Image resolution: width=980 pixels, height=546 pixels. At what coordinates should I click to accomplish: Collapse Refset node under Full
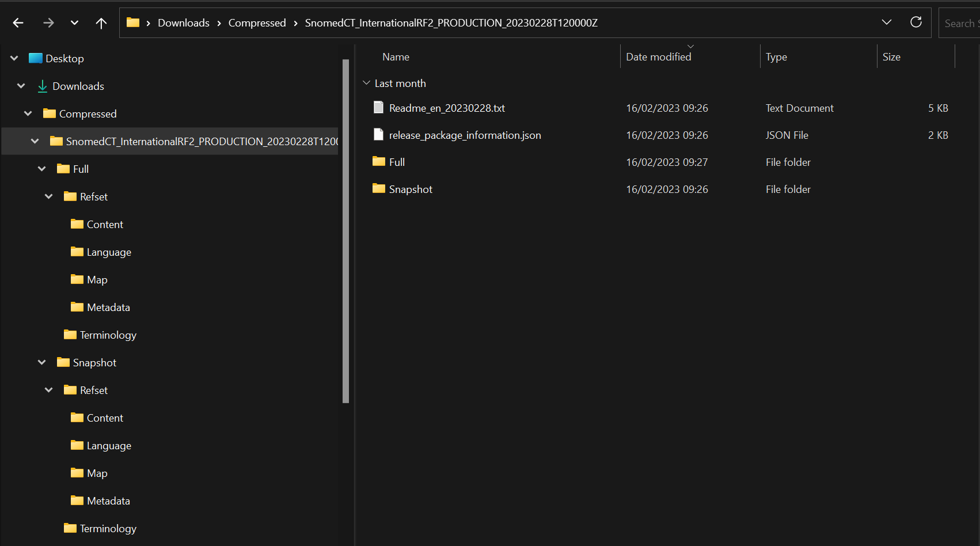[49, 197]
